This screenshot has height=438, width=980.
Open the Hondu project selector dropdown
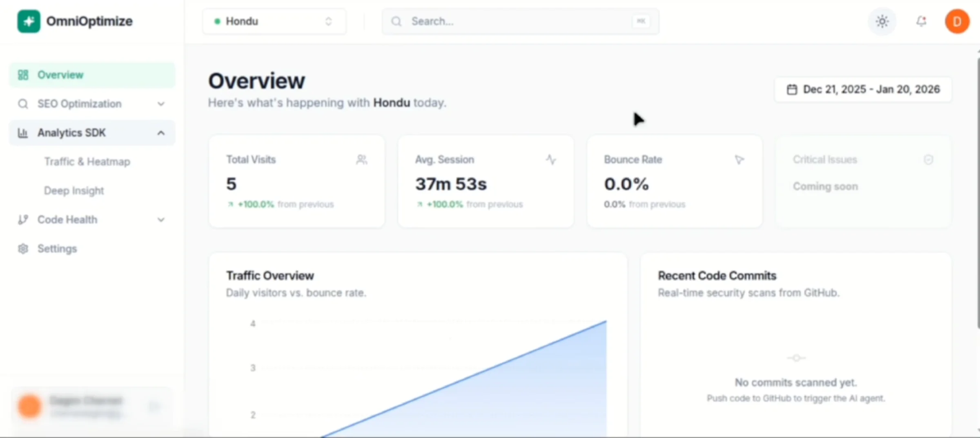pyautogui.click(x=274, y=21)
